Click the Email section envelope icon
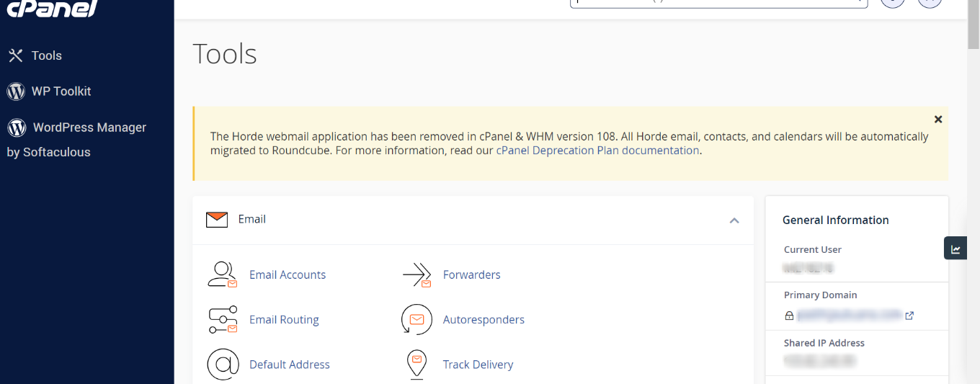Image resolution: width=980 pixels, height=384 pixels. tap(217, 219)
